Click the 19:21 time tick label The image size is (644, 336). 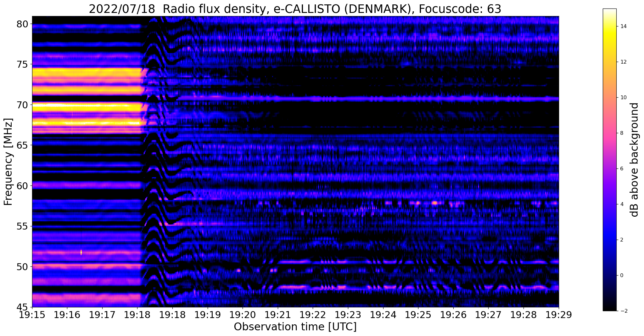[x=277, y=315]
